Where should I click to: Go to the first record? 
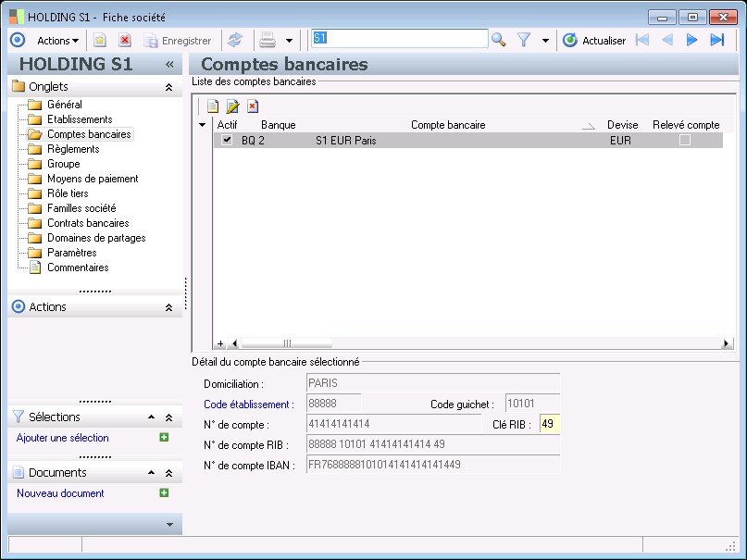point(642,40)
